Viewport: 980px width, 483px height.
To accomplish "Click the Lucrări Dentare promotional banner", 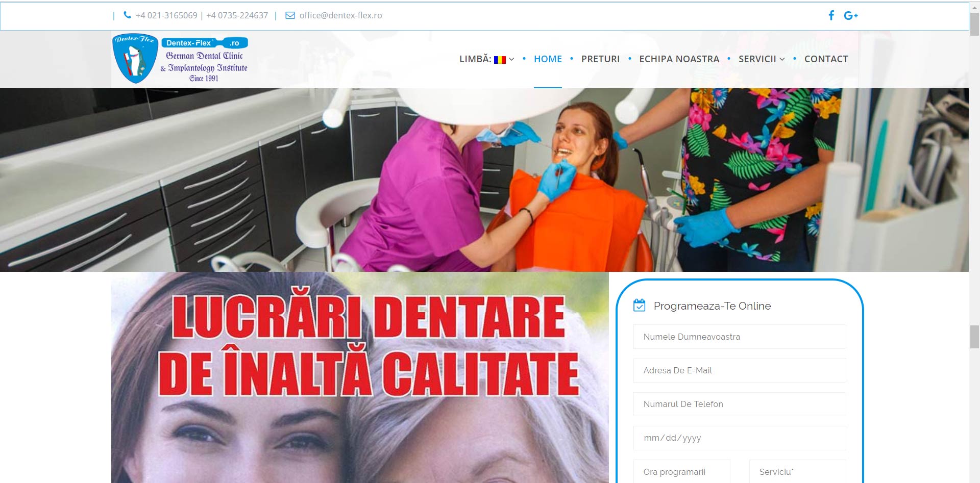I will click(x=360, y=377).
